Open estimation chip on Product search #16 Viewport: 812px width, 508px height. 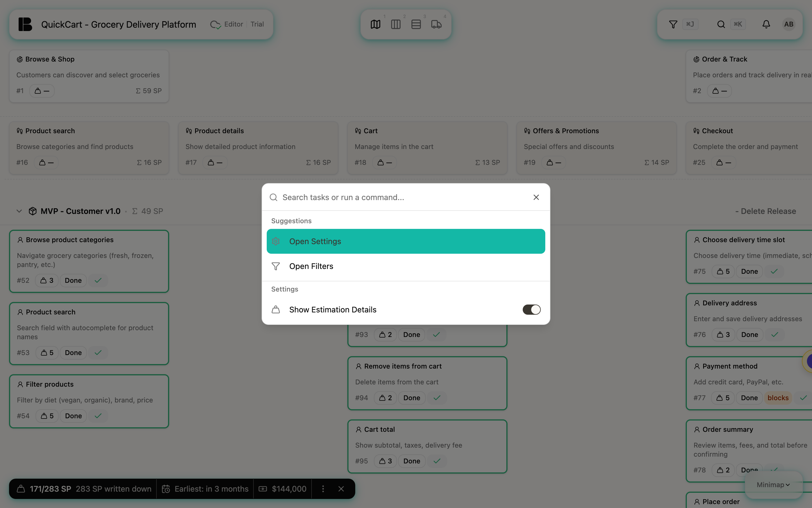click(46, 163)
